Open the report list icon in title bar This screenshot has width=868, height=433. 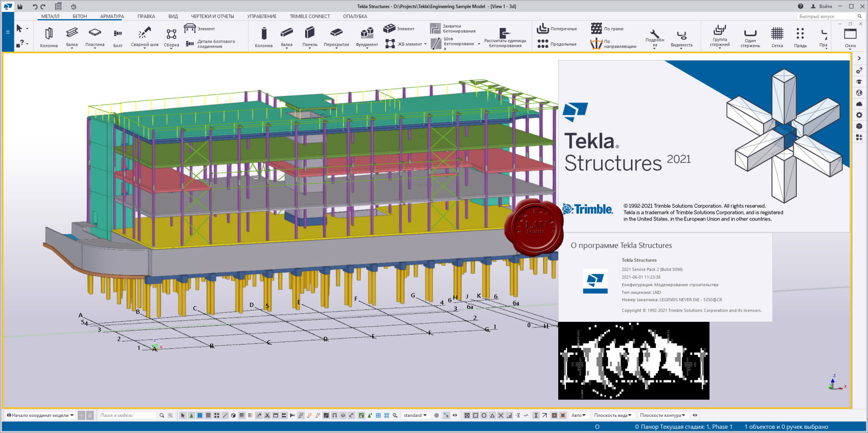(x=58, y=6)
